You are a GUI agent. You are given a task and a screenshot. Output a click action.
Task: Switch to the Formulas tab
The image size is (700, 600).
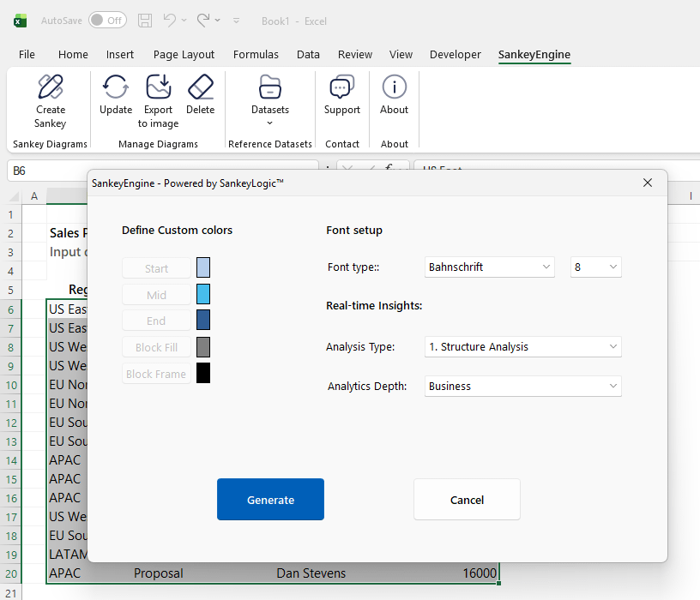[x=256, y=54]
